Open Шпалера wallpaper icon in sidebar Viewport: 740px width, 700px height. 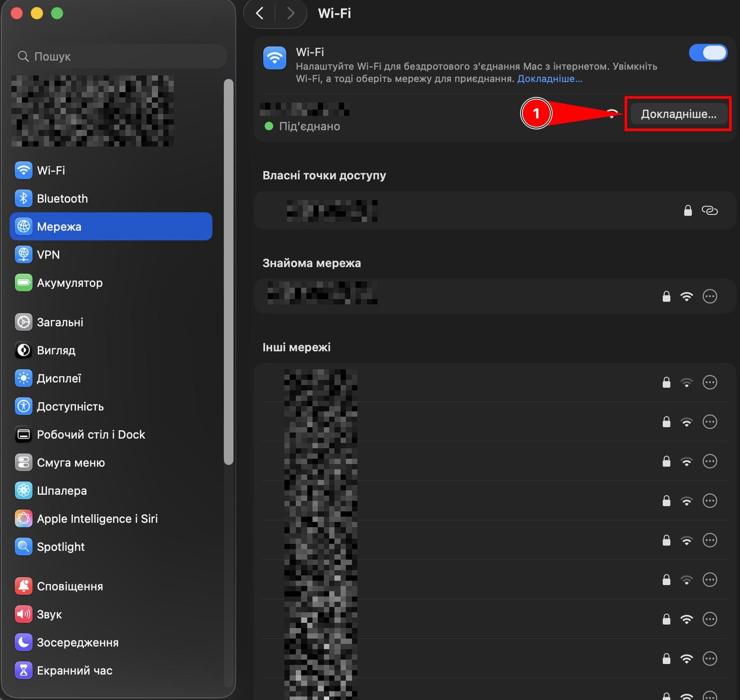coord(24,490)
